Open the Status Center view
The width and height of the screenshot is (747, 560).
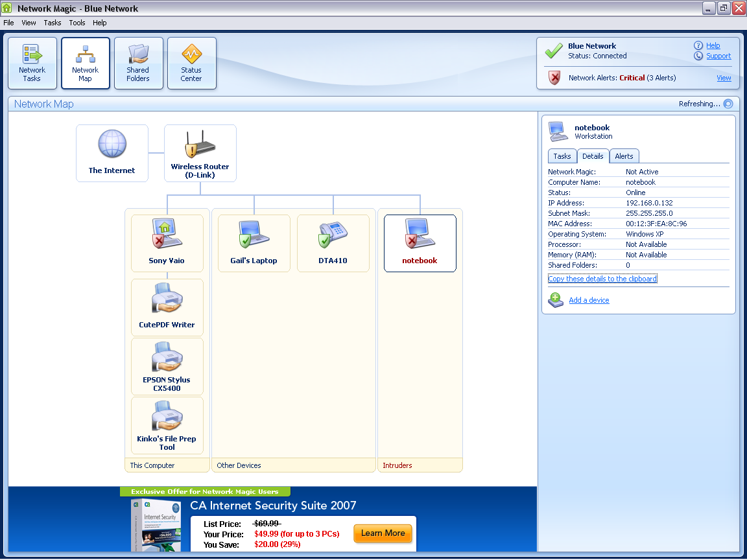pos(192,64)
